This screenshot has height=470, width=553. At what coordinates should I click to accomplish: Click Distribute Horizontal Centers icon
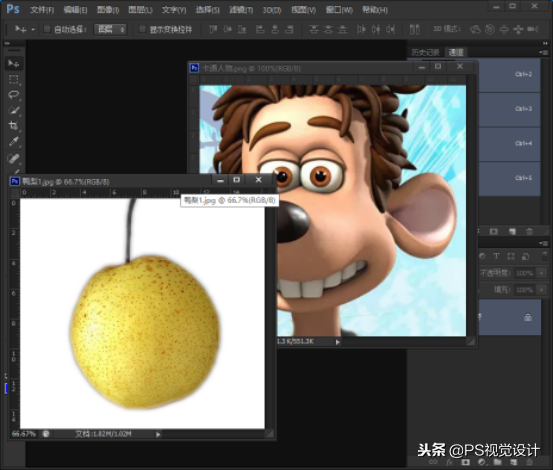point(376,29)
